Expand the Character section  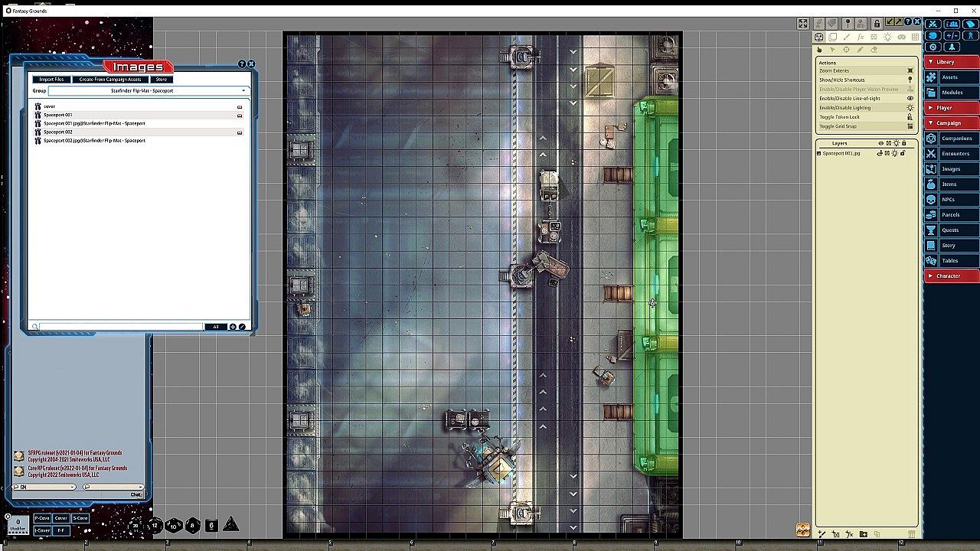coord(952,276)
